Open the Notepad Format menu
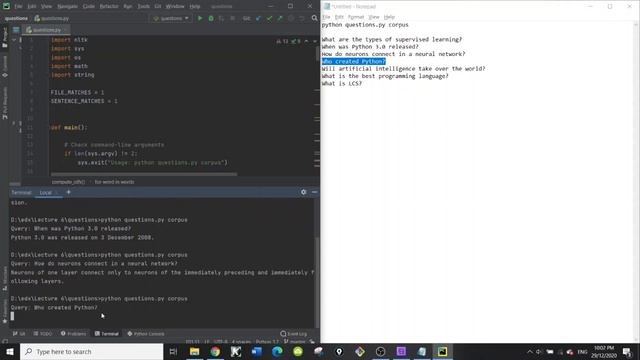Screen dimensions: 640x360 click(356, 17)
